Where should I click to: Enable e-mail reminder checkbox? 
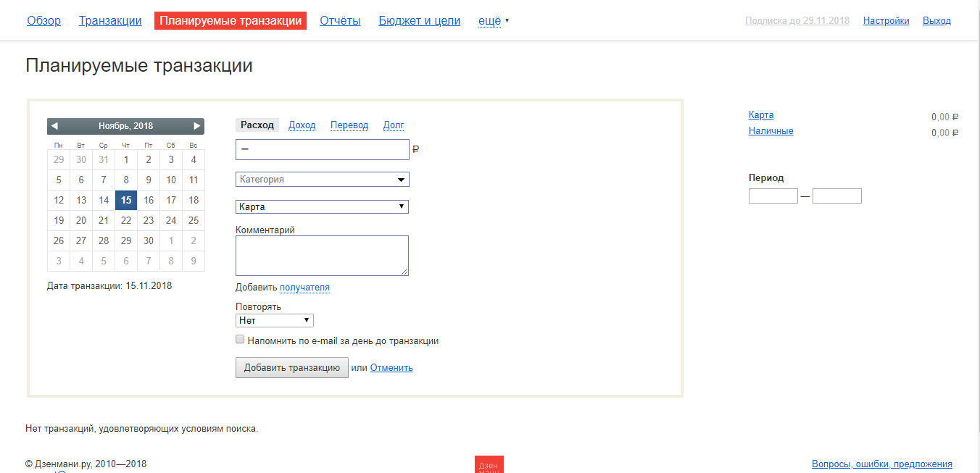click(x=240, y=340)
